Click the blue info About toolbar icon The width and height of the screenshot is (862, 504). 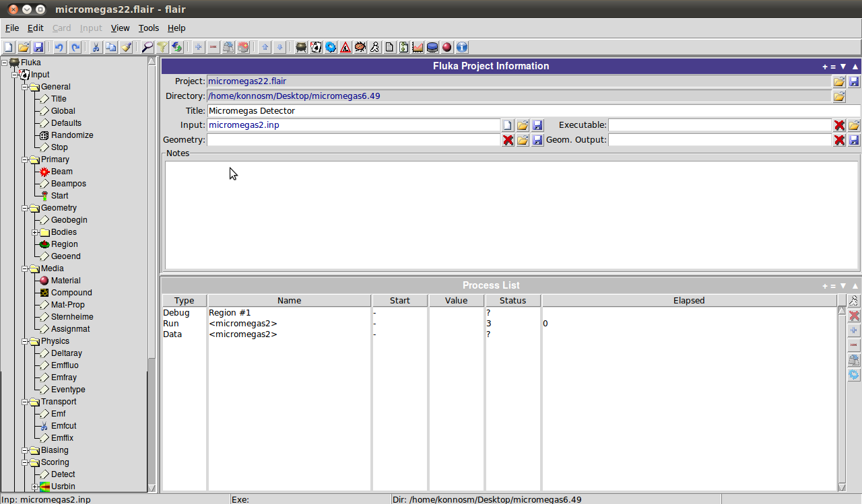point(462,47)
